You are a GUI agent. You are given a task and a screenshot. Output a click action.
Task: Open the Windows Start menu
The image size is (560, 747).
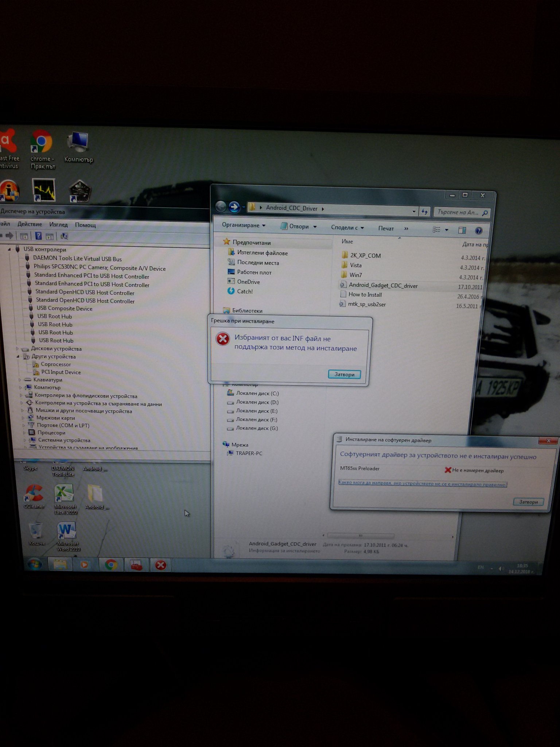coord(35,564)
